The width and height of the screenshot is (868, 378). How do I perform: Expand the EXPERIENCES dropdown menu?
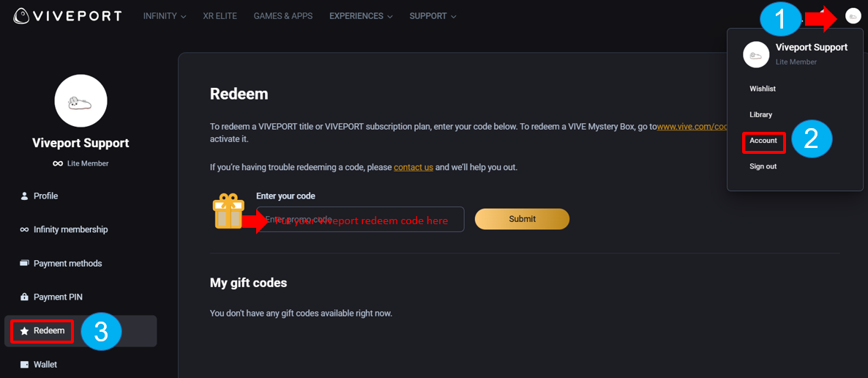[361, 16]
